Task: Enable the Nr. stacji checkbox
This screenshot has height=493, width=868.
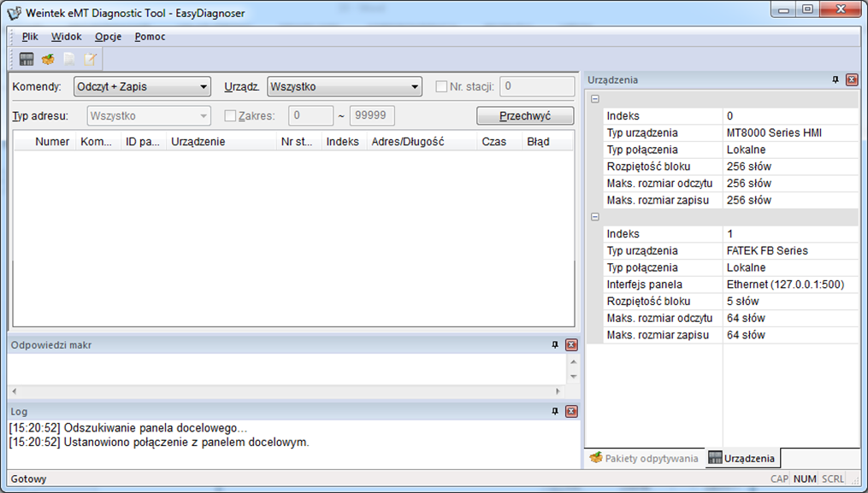Action: tap(441, 86)
